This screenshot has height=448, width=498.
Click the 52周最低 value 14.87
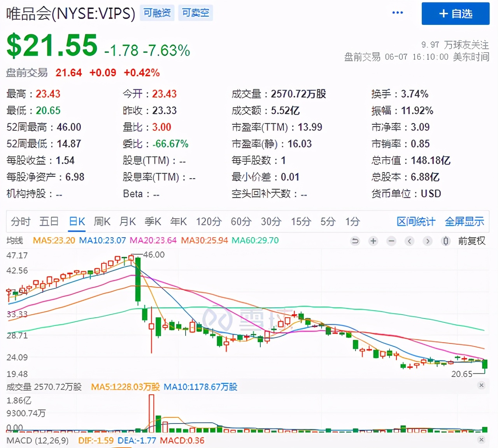(69, 144)
